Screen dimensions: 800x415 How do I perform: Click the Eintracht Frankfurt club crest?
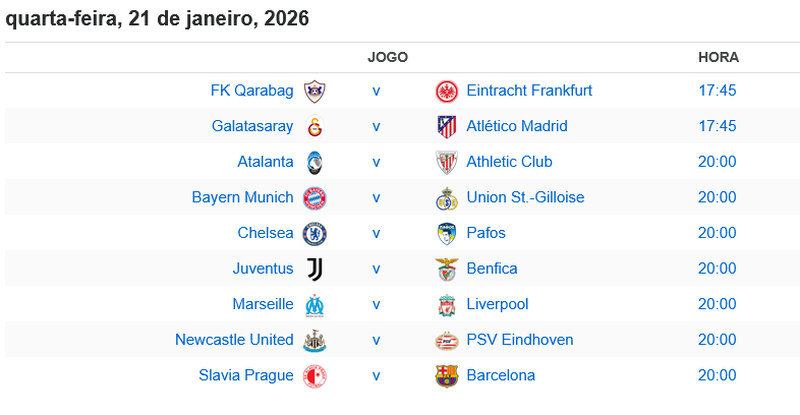coord(446,91)
